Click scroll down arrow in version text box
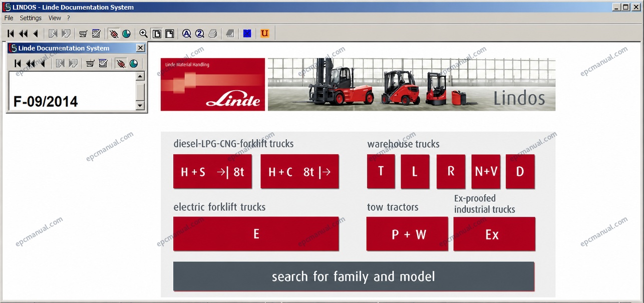 click(140, 106)
